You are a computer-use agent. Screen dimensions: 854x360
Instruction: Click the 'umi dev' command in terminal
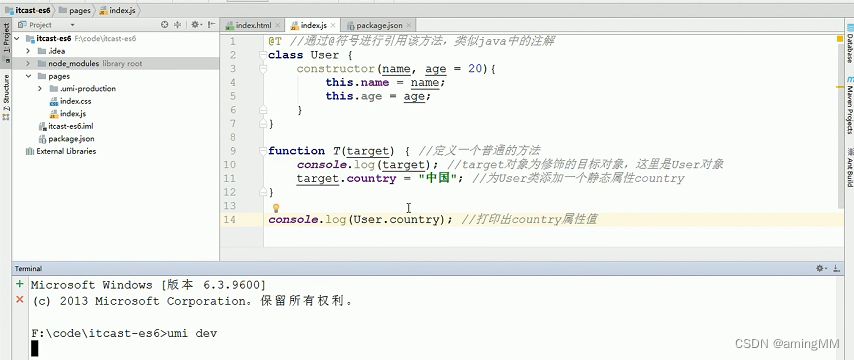coord(192,333)
